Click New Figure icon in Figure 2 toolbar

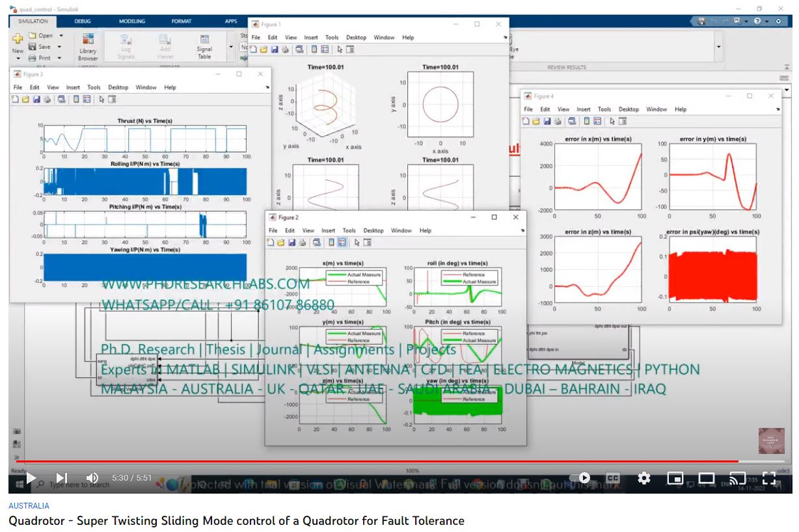pyautogui.click(x=271, y=243)
